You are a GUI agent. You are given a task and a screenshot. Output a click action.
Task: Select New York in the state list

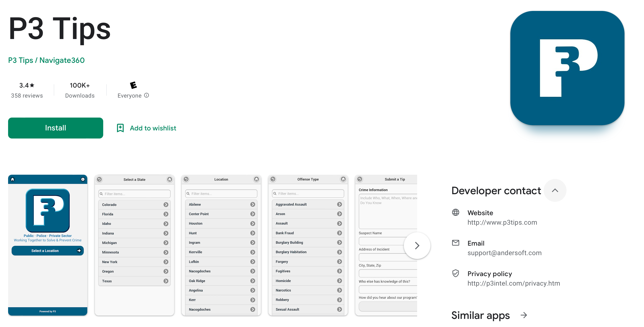click(135, 262)
